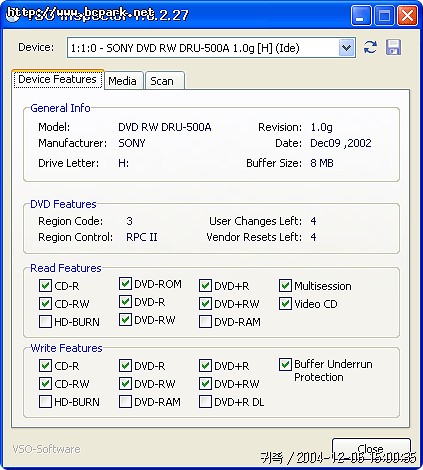Toggle Write Features DVD-R checkbox
This screenshot has height=470, width=423.
tap(125, 366)
